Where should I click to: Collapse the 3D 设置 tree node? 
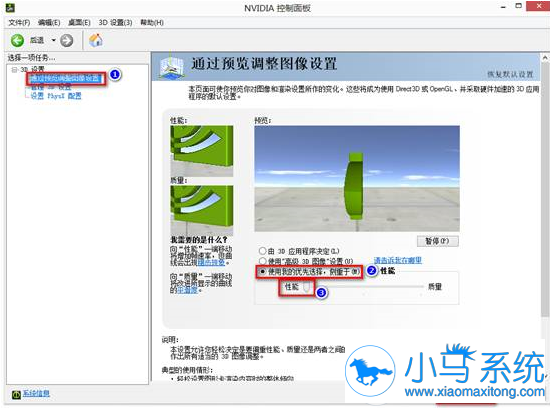(14, 69)
